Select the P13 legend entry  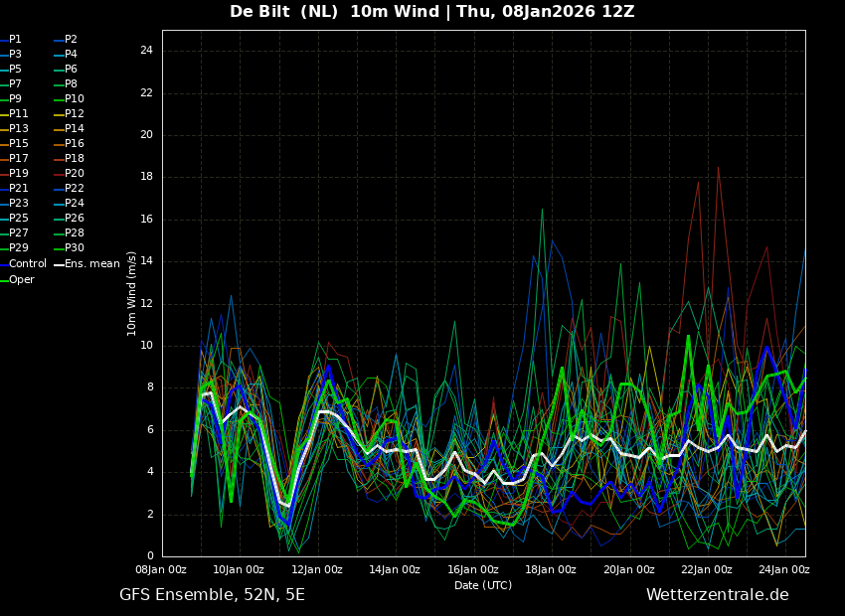pyautogui.click(x=19, y=129)
